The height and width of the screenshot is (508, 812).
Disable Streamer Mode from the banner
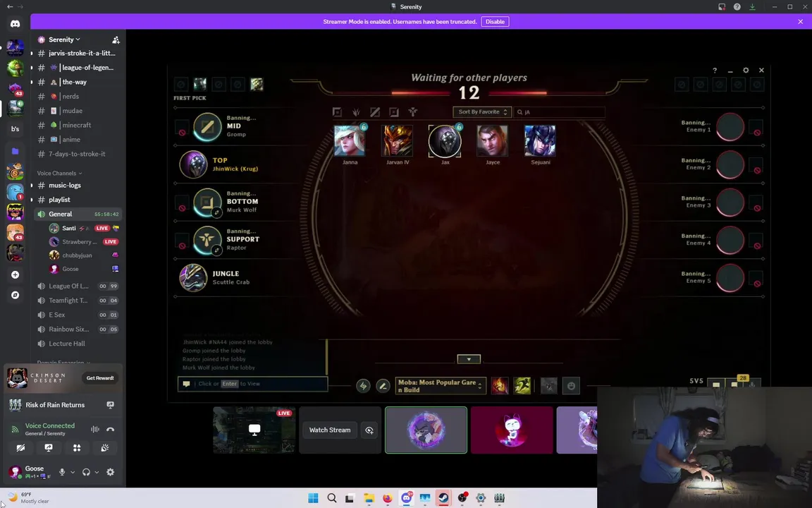point(495,22)
